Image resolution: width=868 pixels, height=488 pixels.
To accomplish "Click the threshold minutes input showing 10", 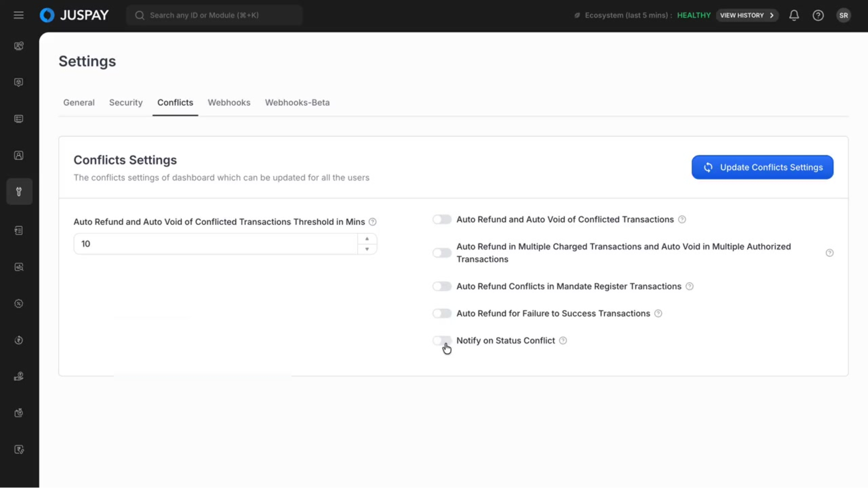I will 216,244.
